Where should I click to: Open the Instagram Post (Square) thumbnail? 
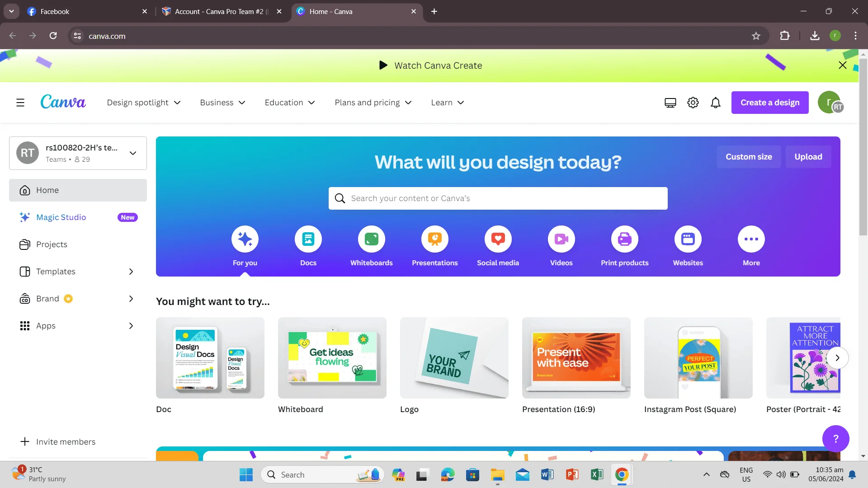[x=698, y=358]
